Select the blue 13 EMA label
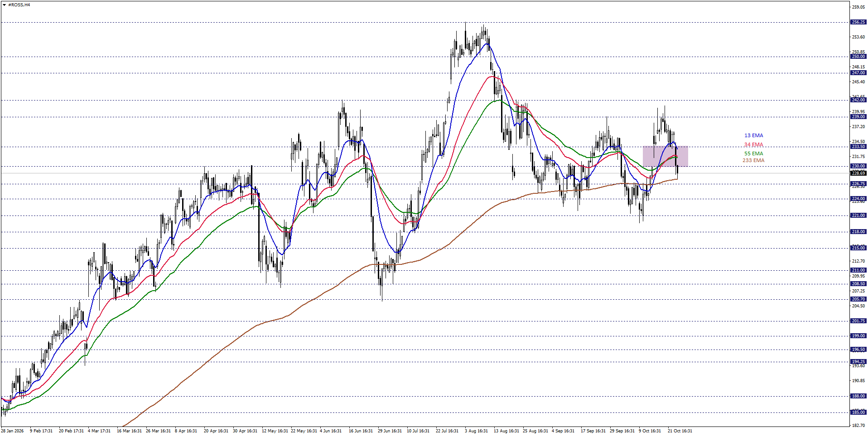This screenshot has height=436, width=868. (753, 135)
